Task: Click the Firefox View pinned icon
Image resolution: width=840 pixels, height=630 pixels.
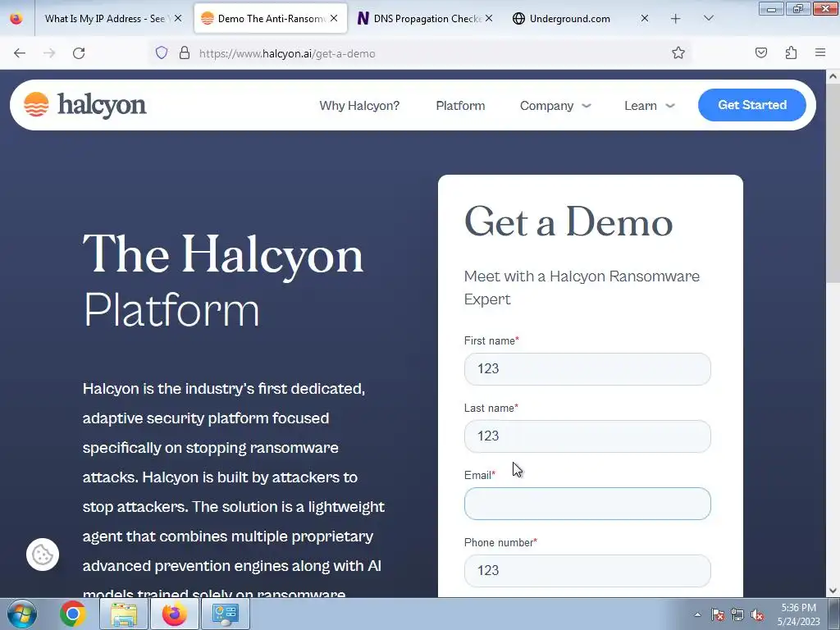Action: pyautogui.click(x=16, y=19)
